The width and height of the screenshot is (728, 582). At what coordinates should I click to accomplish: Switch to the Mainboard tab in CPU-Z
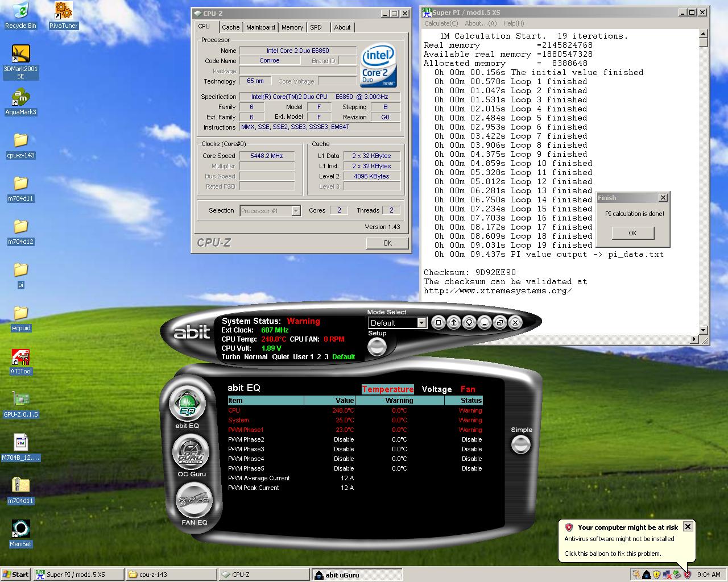click(260, 27)
